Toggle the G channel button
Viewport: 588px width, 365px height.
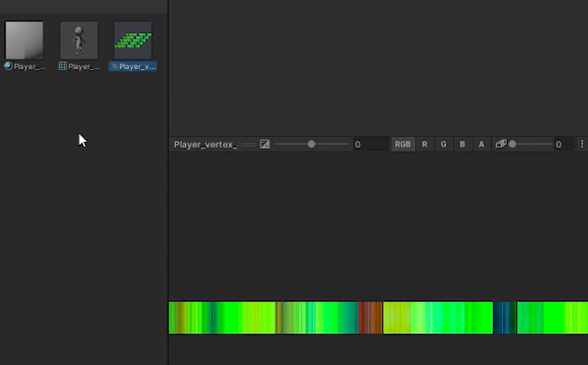coord(444,144)
